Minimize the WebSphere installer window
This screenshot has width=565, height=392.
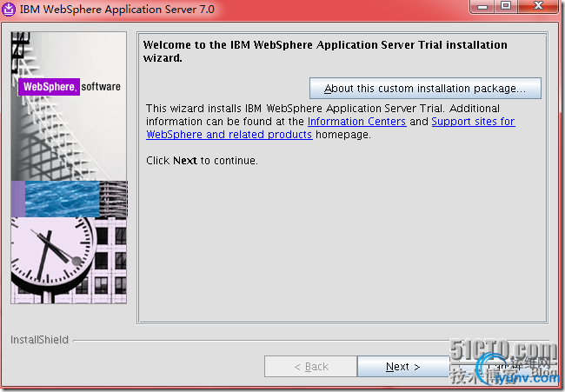pos(482,6)
